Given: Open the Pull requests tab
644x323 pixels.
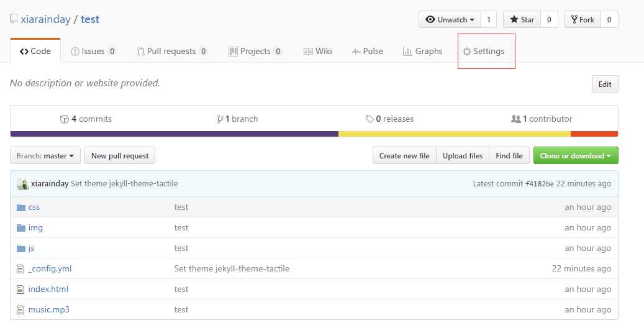Looking at the screenshot, I should point(171,51).
